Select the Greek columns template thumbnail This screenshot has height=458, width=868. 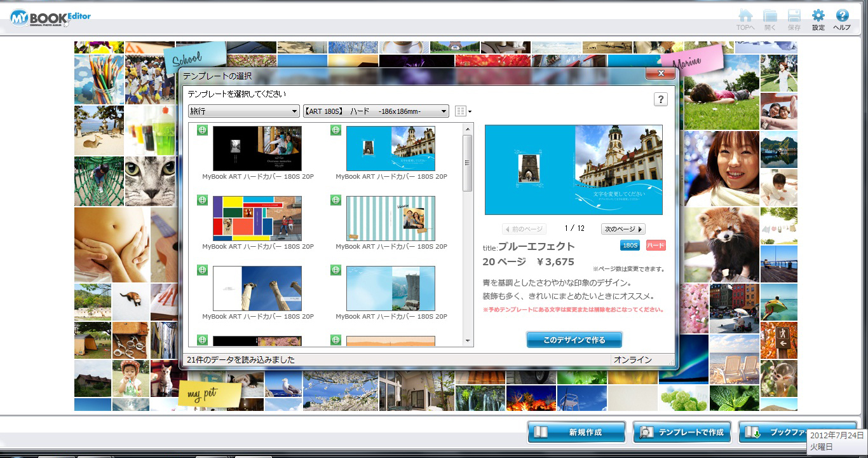click(x=257, y=288)
